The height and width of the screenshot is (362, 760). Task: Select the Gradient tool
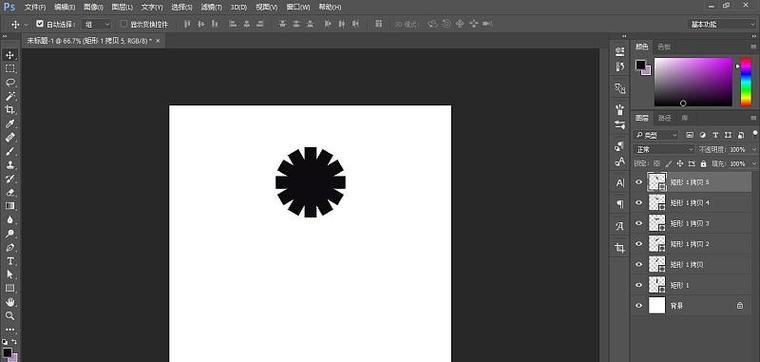(10, 206)
